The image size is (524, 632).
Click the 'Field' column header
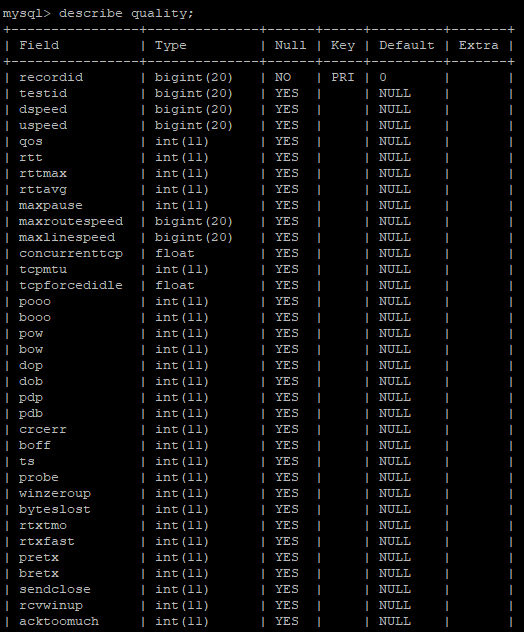click(39, 45)
